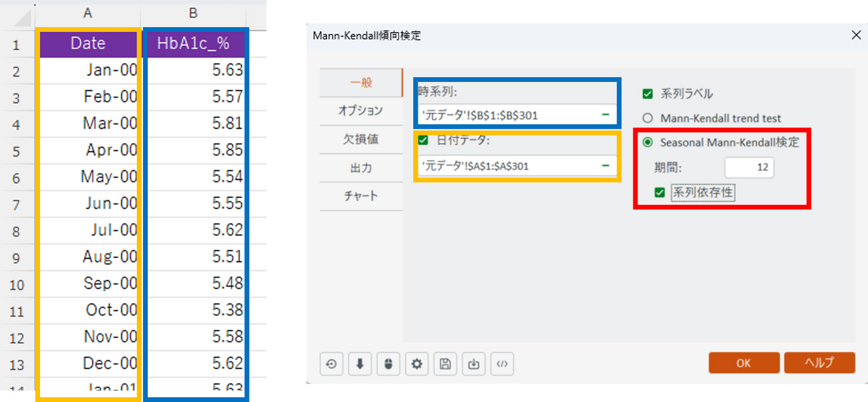Click cell May-00 in spreadsheet

pyautogui.click(x=88, y=177)
